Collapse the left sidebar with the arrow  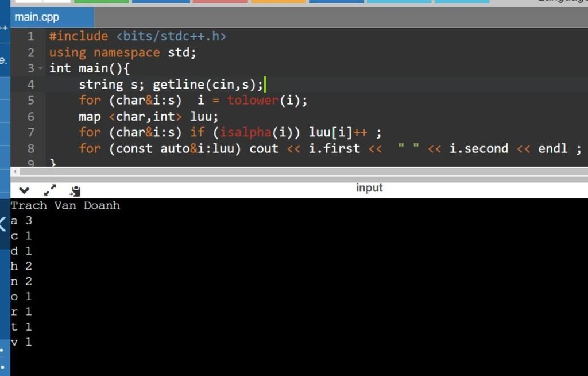pyautogui.click(x=3, y=224)
